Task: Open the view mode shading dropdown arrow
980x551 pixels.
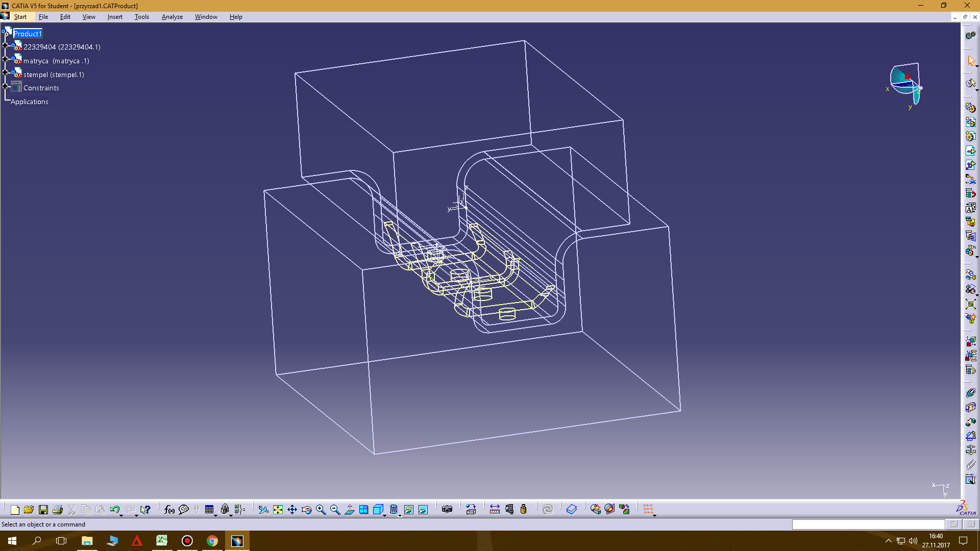Action: pos(400,515)
